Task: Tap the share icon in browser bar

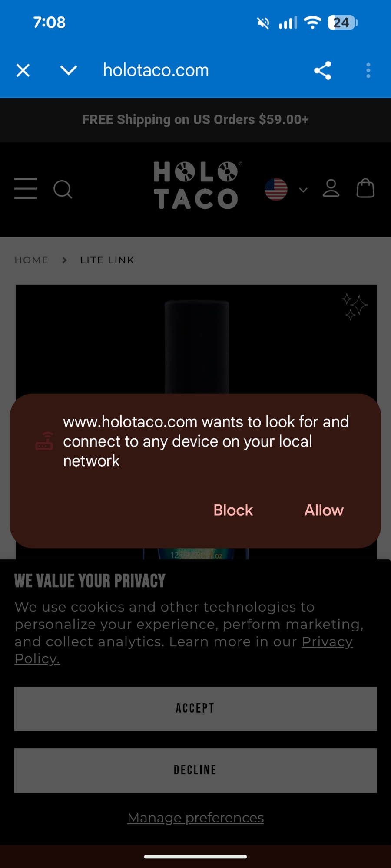Action: point(323,70)
